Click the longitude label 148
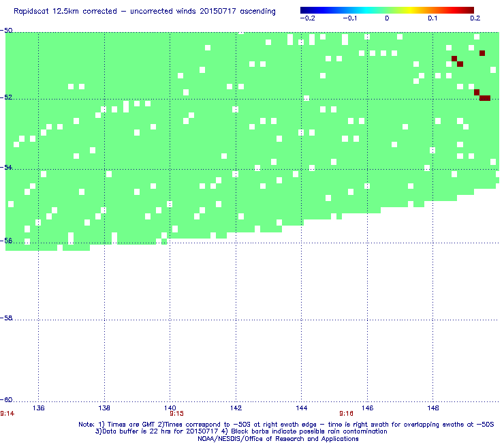 pyautogui.click(x=433, y=408)
